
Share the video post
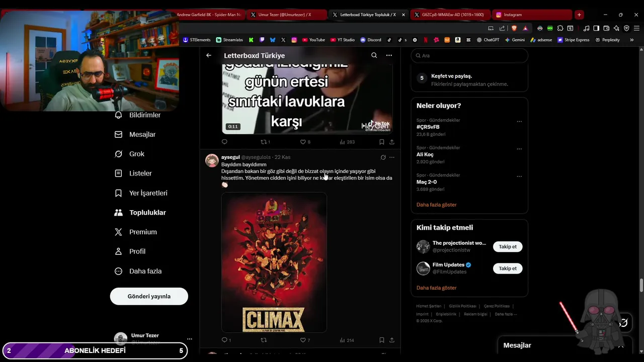[x=392, y=142]
